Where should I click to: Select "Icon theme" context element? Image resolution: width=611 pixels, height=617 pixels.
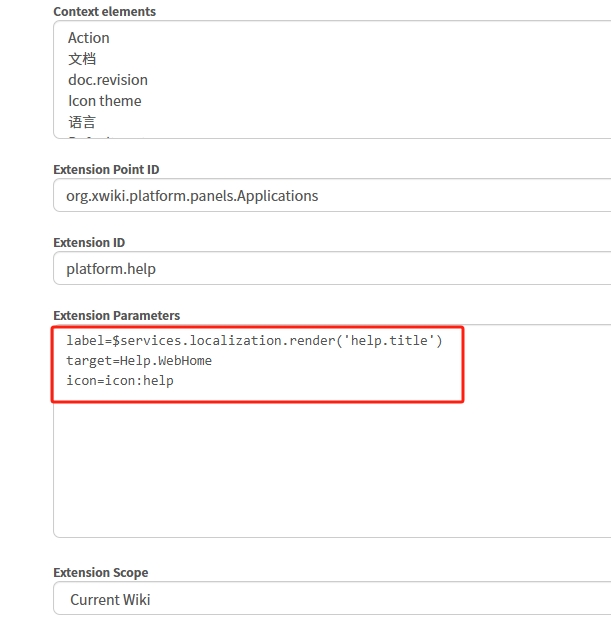(x=104, y=101)
